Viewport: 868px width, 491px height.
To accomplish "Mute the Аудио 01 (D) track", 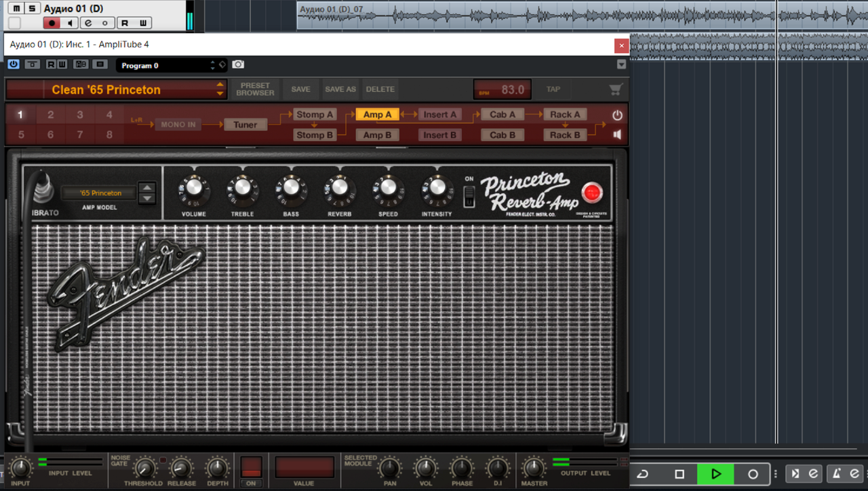I will (16, 9).
